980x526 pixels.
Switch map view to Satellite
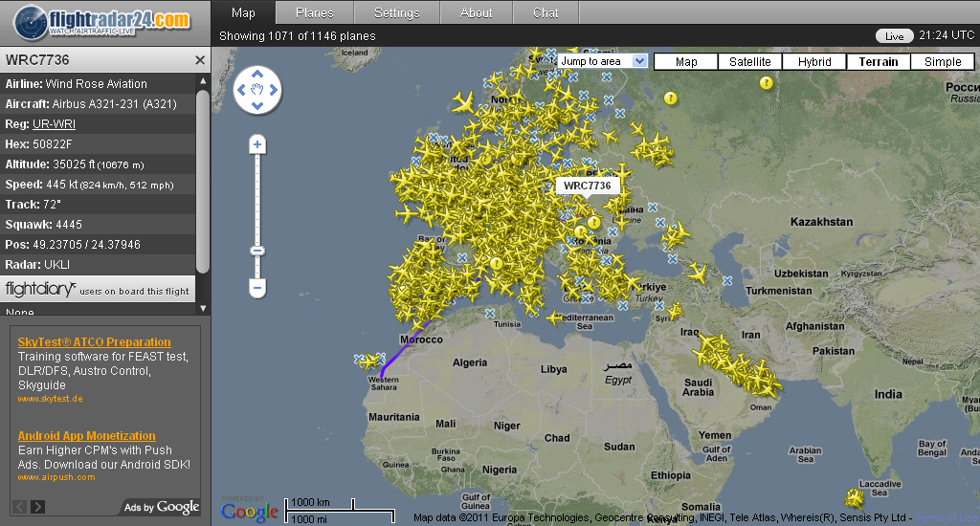point(749,61)
